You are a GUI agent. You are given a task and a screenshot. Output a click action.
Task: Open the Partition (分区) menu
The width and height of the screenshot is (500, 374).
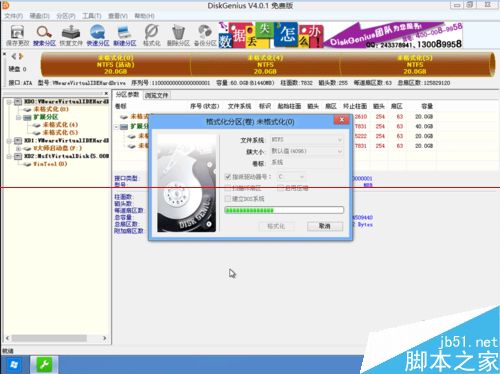[66, 16]
